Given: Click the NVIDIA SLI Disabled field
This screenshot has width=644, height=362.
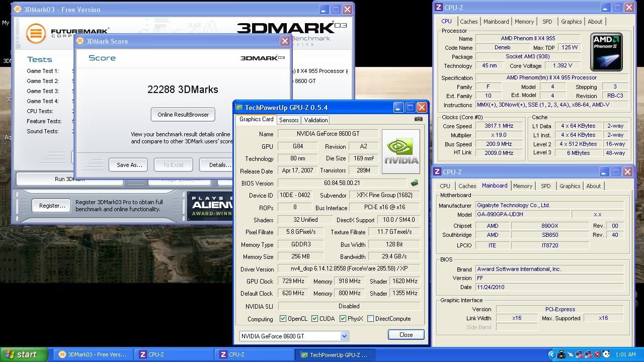Looking at the screenshot, I should [349, 306].
